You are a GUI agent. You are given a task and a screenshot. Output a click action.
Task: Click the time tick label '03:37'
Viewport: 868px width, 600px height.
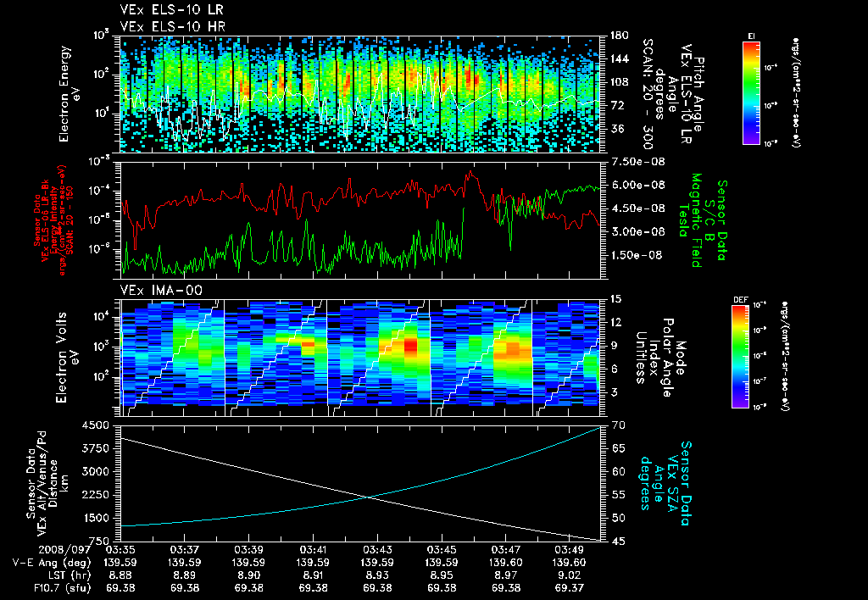(184, 550)
